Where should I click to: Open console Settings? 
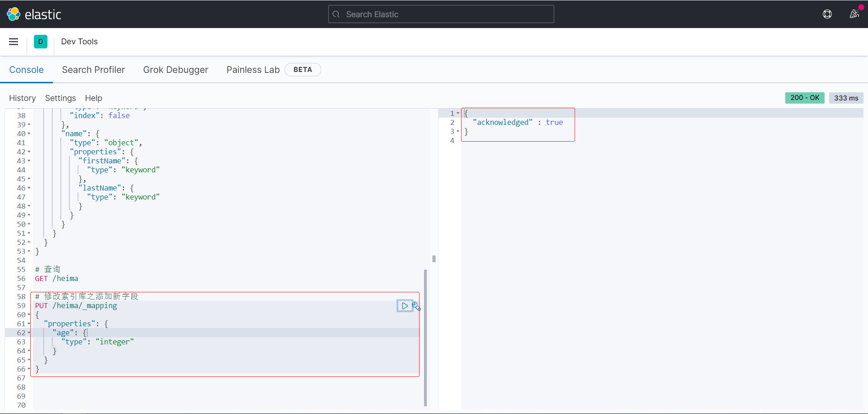point(61,98)
